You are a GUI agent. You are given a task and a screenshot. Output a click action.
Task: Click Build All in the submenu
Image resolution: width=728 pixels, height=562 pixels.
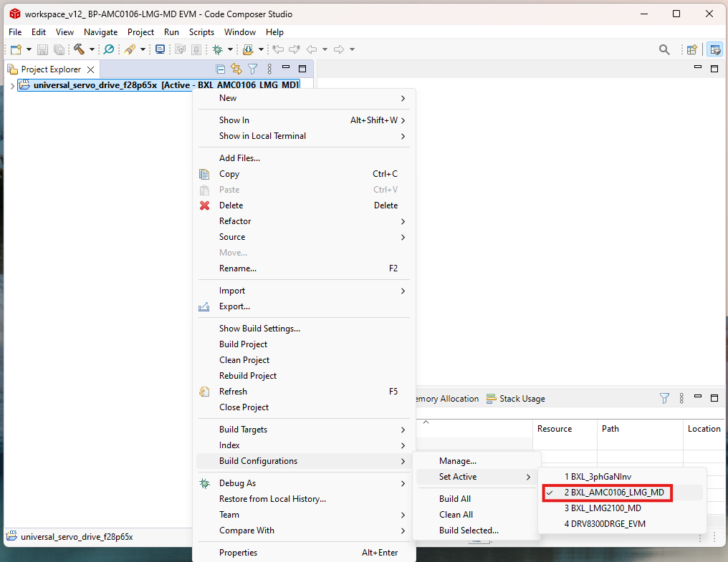(454, 499)
